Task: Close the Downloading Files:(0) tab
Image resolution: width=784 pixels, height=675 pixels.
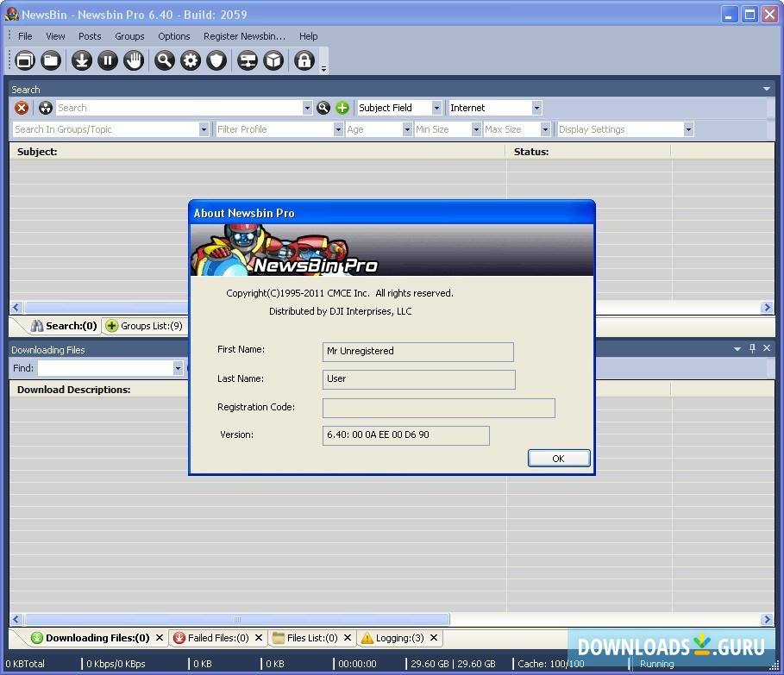Action: pyautogui.click(x=160, y=638)
